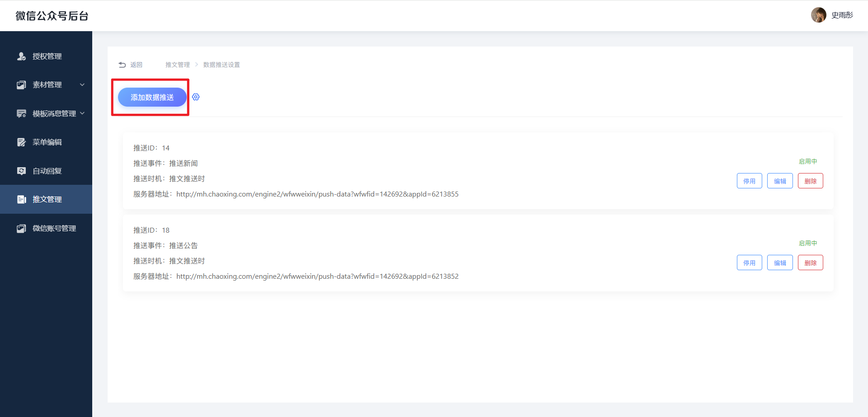Viewport: 868px width, 417px height.
Task: Open 模板消息管理 in the sidebar
Action: point(54,114)
